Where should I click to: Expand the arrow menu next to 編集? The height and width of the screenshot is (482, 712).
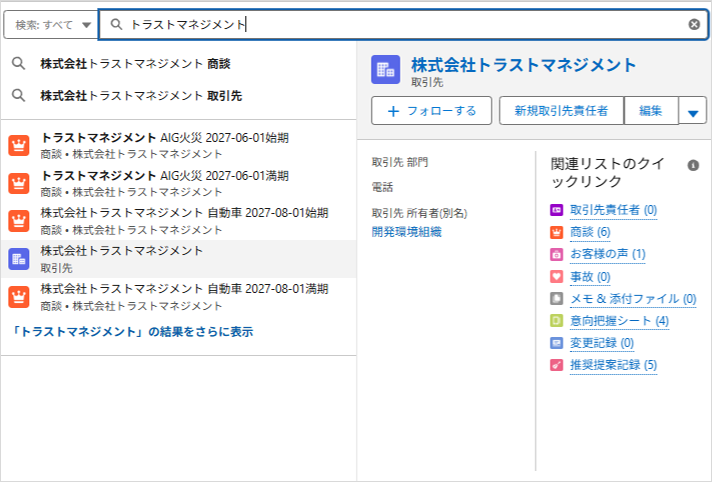pos(692,110)
